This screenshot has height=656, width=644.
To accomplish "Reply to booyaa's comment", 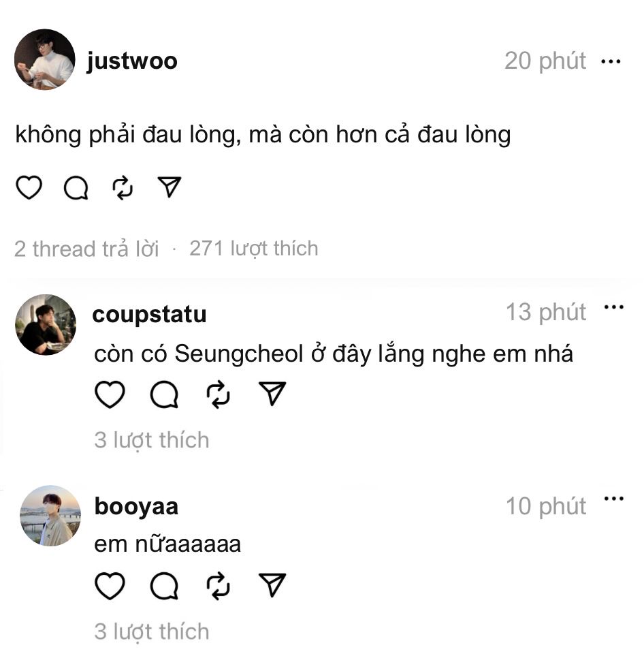I will [164, 585].
